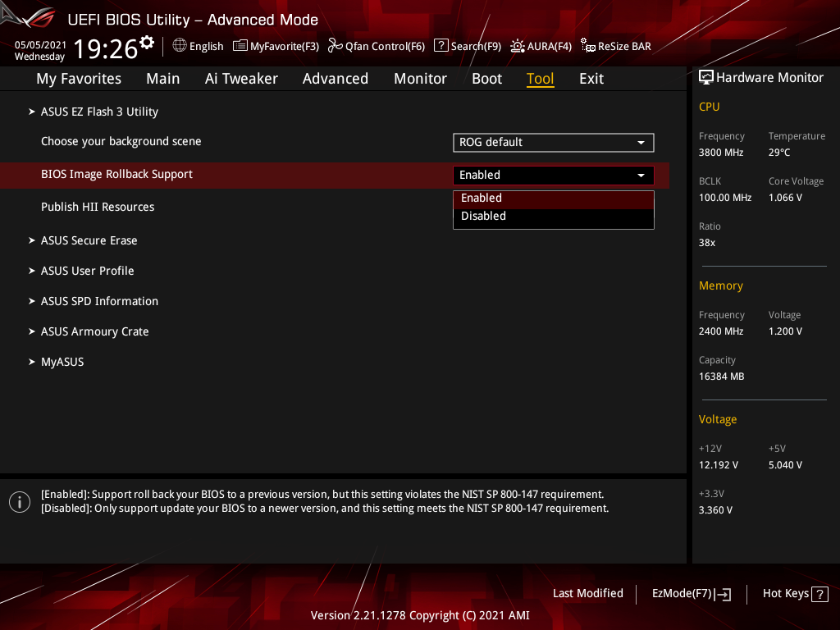
Task: Click core voltage value 1.066 V
Action: 785,198
